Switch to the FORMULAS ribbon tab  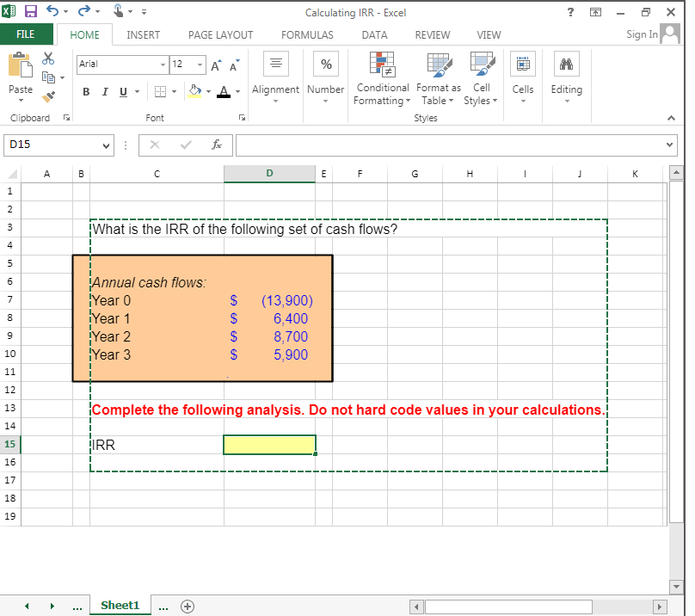(307, 35)
